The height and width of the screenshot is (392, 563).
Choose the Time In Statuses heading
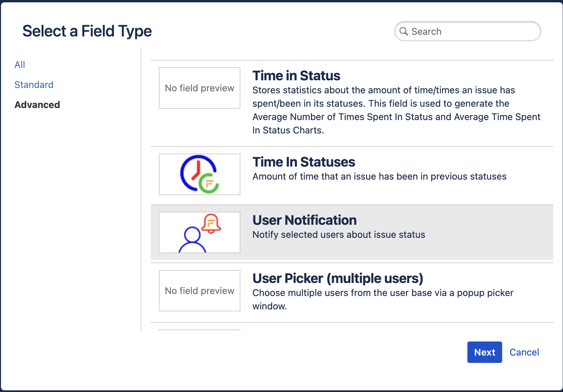[304, 162]
